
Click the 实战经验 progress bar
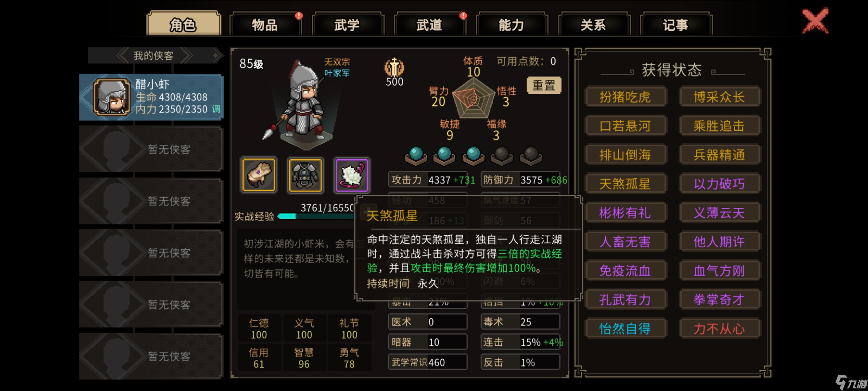tap(315, 216)
